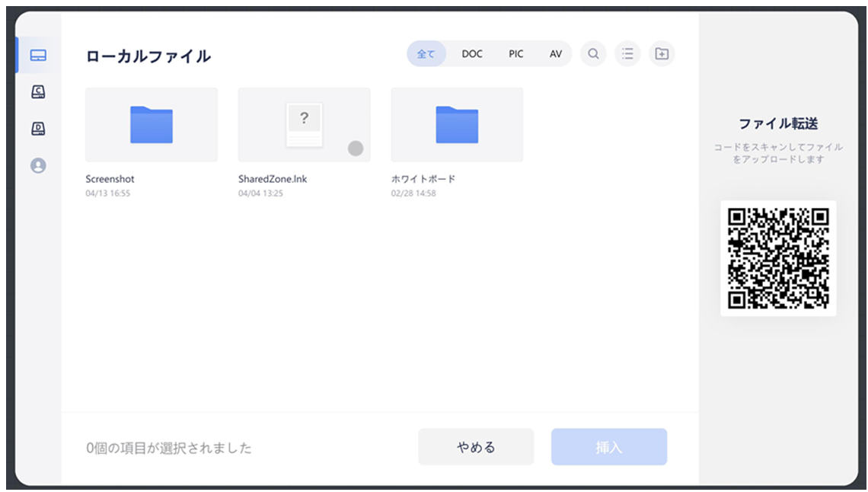This screenshot has height=492, width=868.
Task: Filter files by DOC
Action: click(472, 53)
